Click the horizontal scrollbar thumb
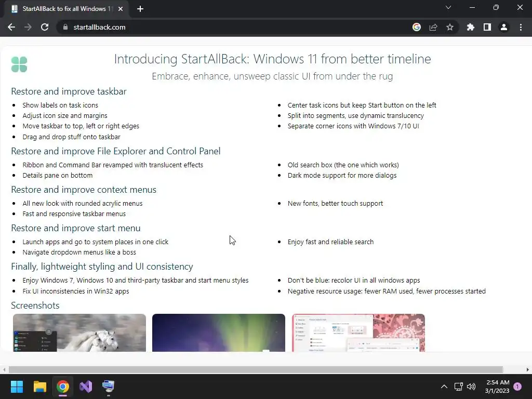532x399 pixels. pyautogui.click(x=256, y=369)
